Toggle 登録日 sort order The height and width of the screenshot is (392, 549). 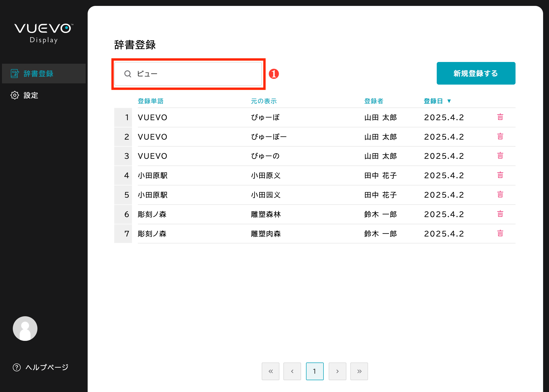[433, 101]
